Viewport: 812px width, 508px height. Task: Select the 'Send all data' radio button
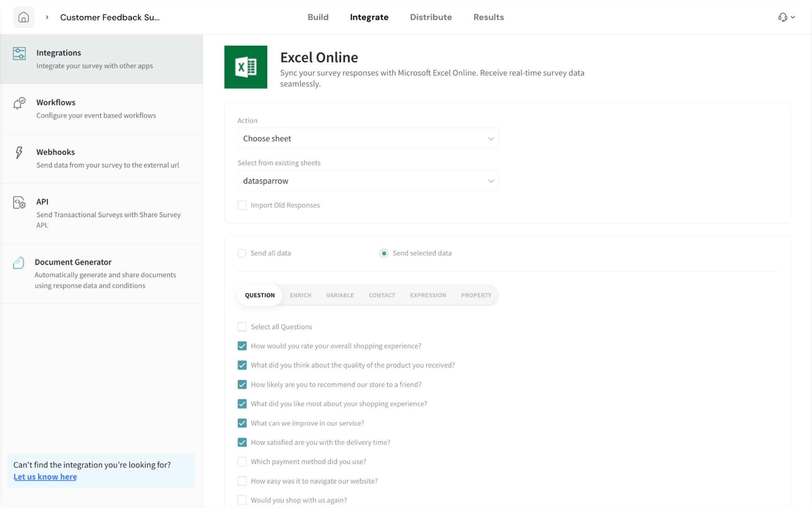tap(242, 253)
